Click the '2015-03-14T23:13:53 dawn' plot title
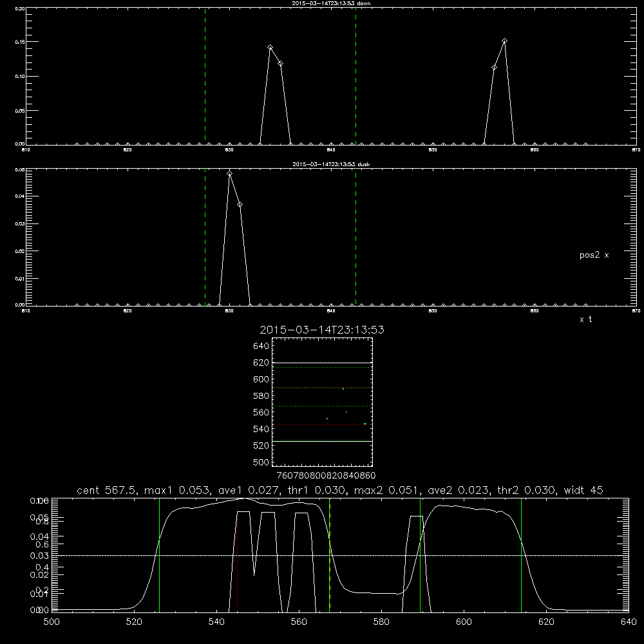Screen dimensions: 644x644 pos(331,3)
